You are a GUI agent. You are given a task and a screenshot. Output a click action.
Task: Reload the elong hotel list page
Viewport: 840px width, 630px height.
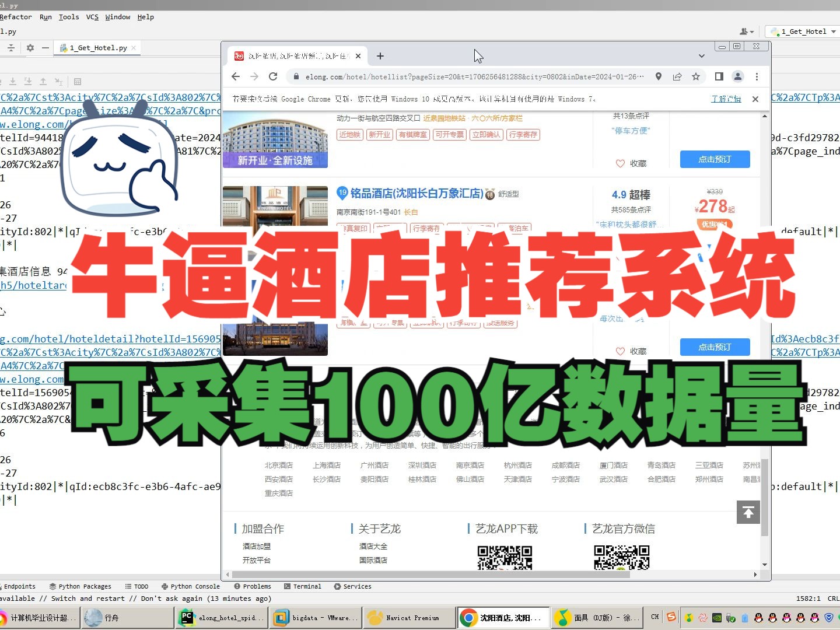(273, 76)
